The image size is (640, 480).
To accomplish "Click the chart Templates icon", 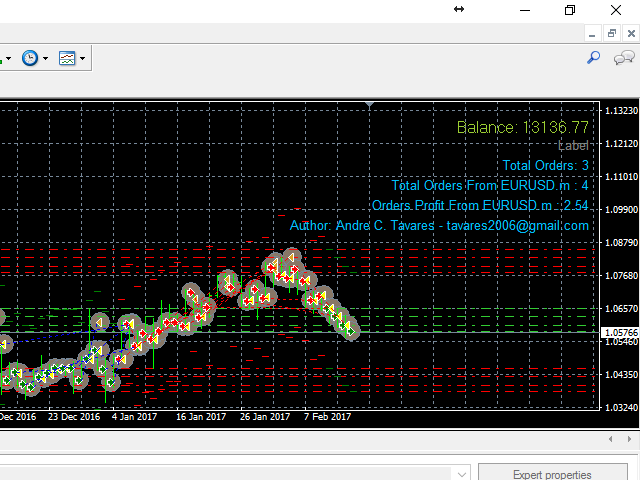I will click(x=67, y=59).
